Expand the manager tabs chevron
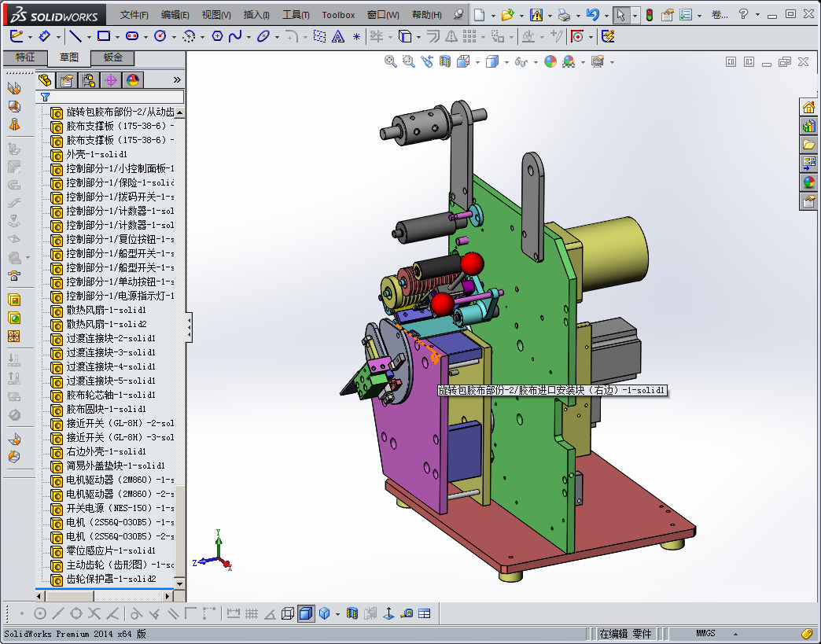Screen dimensions: 821x644 coord(177,79)
